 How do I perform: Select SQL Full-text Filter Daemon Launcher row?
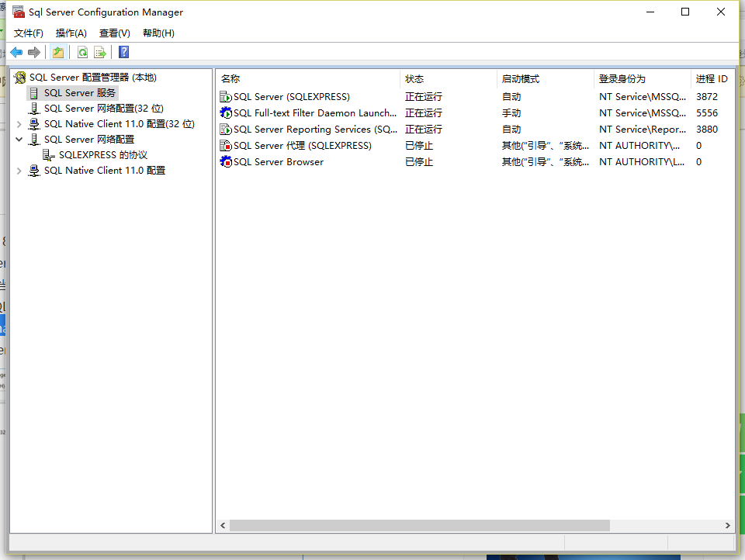click(475, 113)
